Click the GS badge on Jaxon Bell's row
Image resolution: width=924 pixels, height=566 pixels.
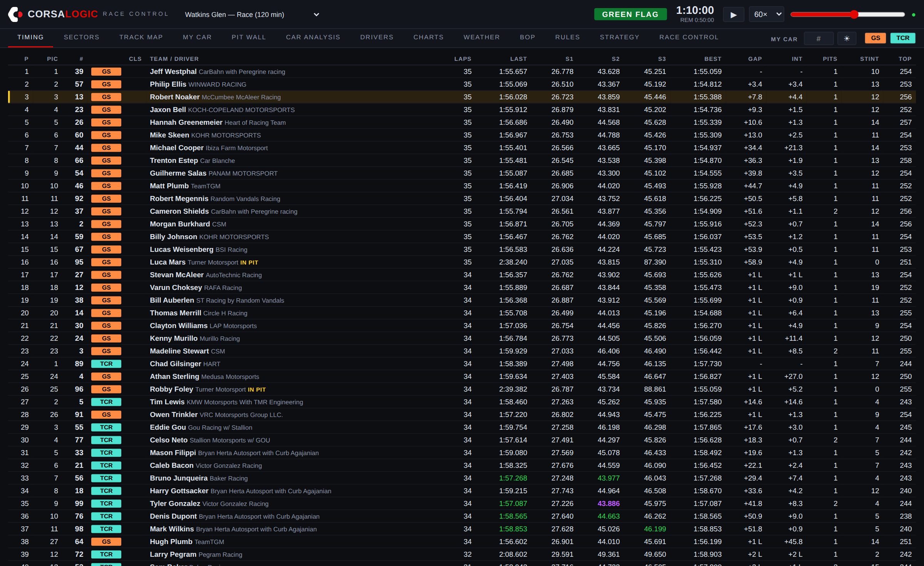pyautogui.click(x=106, y=110)
